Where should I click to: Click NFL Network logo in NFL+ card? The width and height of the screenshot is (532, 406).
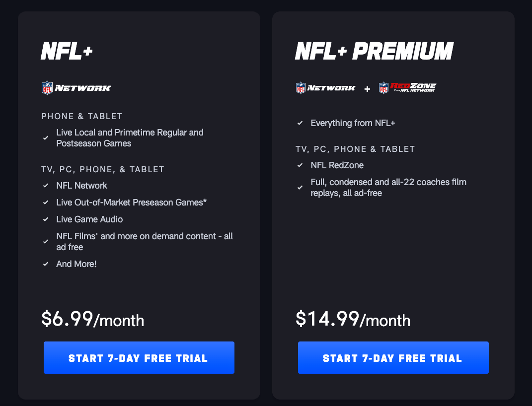point(76,88)
